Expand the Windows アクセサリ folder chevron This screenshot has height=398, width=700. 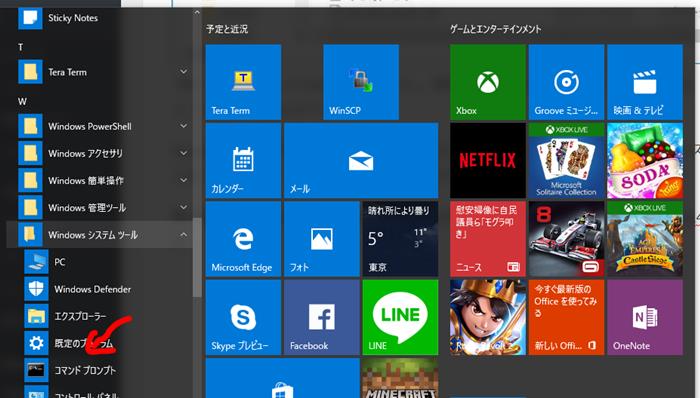[183, 153]
